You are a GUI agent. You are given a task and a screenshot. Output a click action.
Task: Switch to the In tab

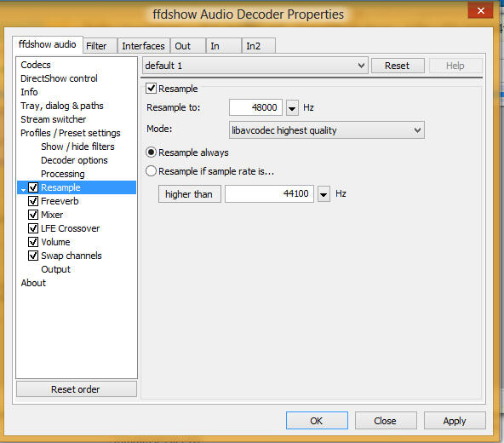coord(224,46)
